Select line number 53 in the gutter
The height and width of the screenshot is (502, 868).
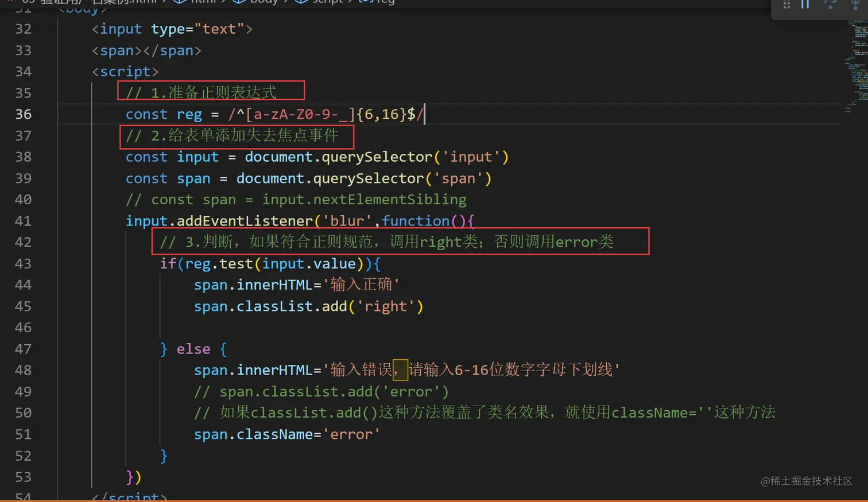[24, 477]
